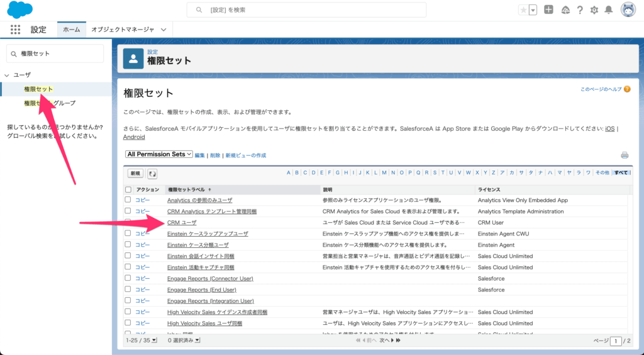Jump to the last page double arrow
The image size is (644, 355).
tap(398, 341)
